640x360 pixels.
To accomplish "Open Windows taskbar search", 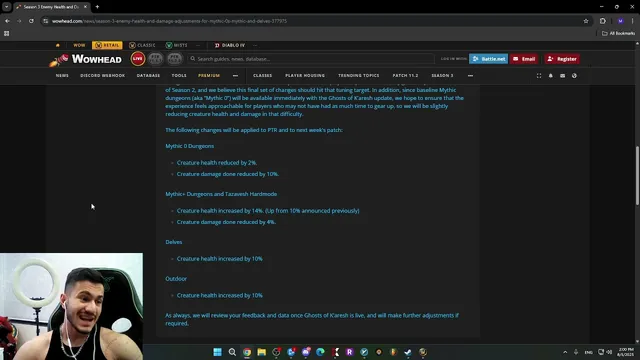I will [x=232, y=352].
